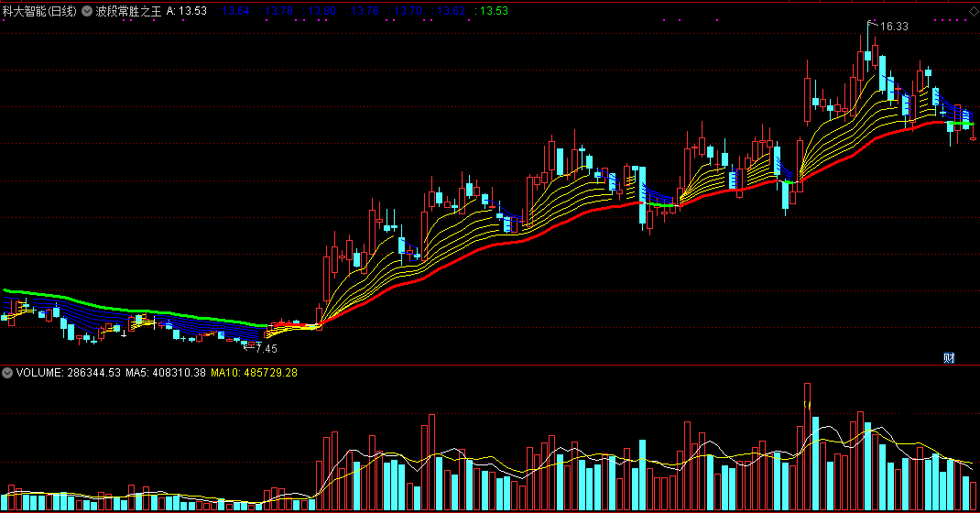Viewport: 980px width, 513px height.
Task: Click the low price label 7.45
Action: coord(267,349)
